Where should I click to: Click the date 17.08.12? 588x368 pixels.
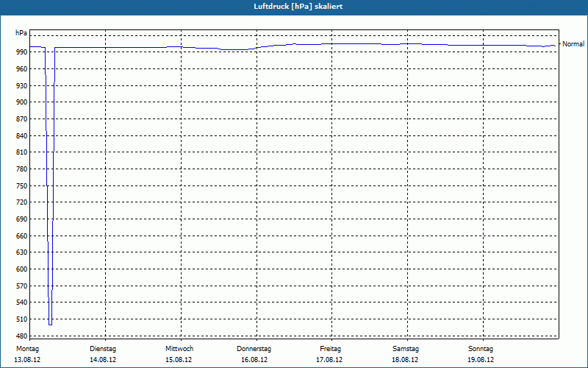(x=329, y=360)
